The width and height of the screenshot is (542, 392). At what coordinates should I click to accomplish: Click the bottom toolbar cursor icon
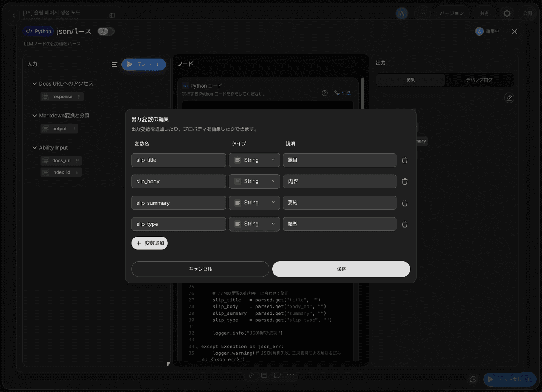251,375
